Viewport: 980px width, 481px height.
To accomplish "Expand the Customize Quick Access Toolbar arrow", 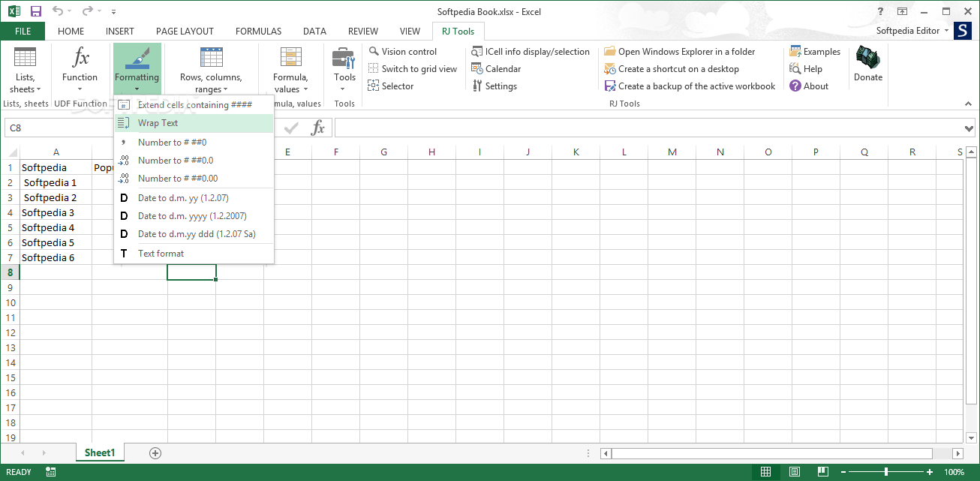I will pos(113,12).
